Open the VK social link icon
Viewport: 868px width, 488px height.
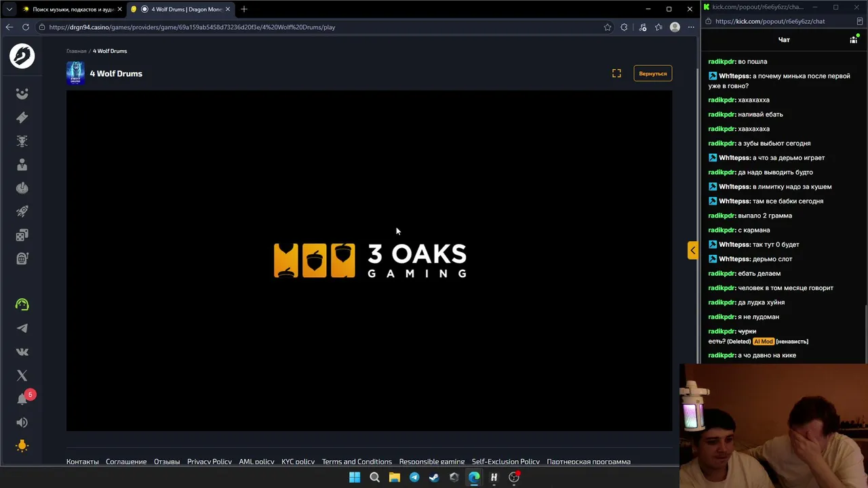22,352
